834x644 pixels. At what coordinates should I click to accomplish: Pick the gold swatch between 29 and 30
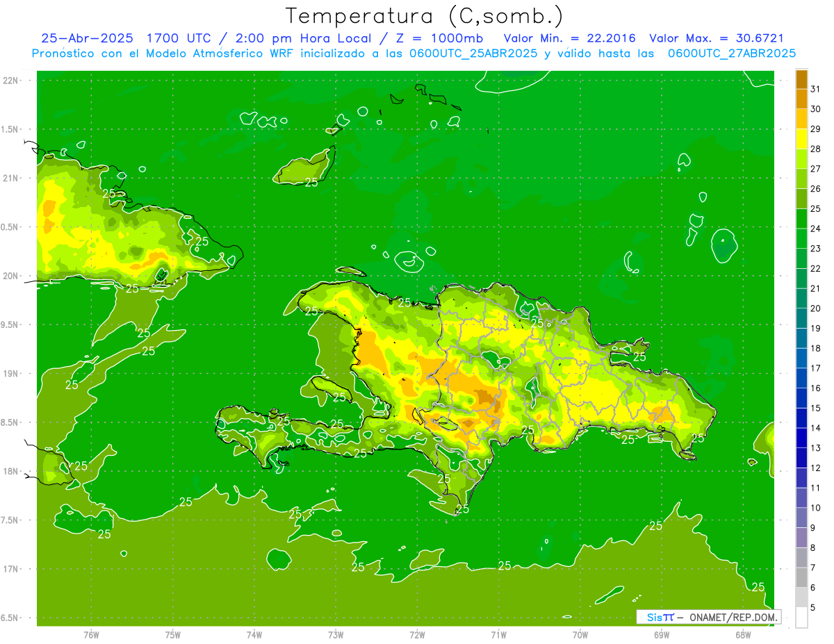click(801, 119)
